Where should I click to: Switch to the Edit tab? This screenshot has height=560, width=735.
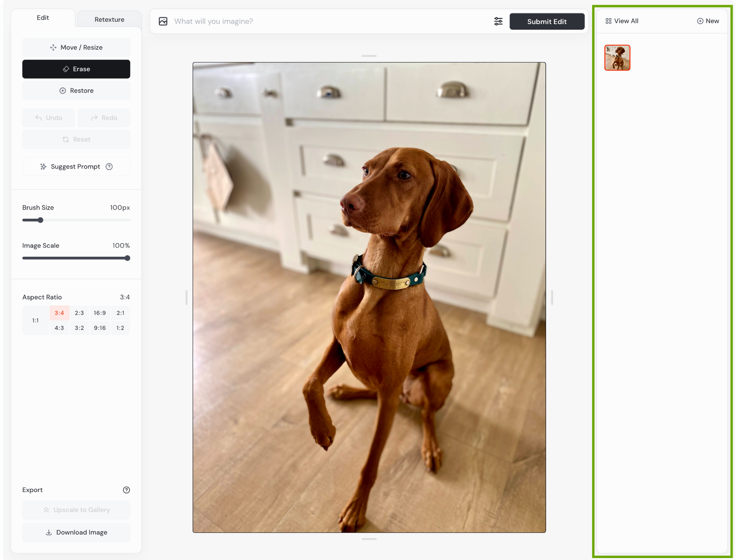[43, 18]
